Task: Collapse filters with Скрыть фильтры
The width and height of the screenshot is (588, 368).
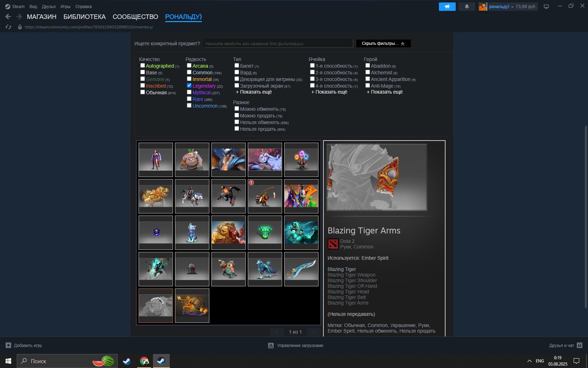Action: pos(383,43)
